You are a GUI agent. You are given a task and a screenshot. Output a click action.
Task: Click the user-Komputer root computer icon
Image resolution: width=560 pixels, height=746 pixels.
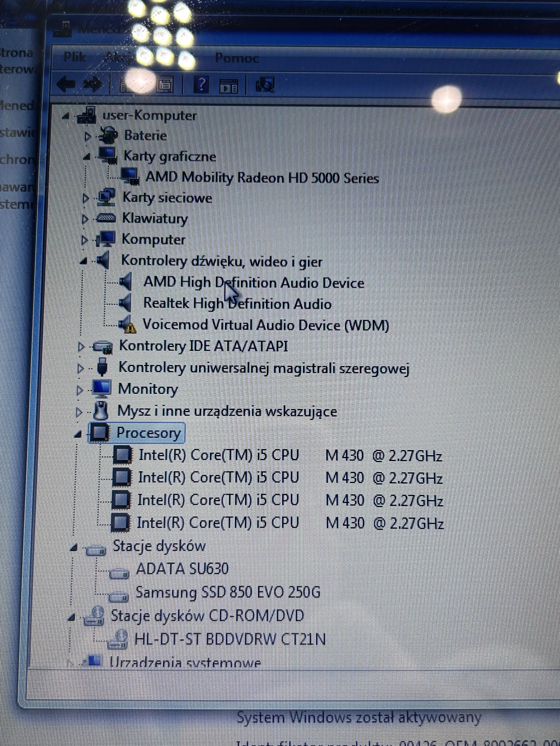coord(87,115)
